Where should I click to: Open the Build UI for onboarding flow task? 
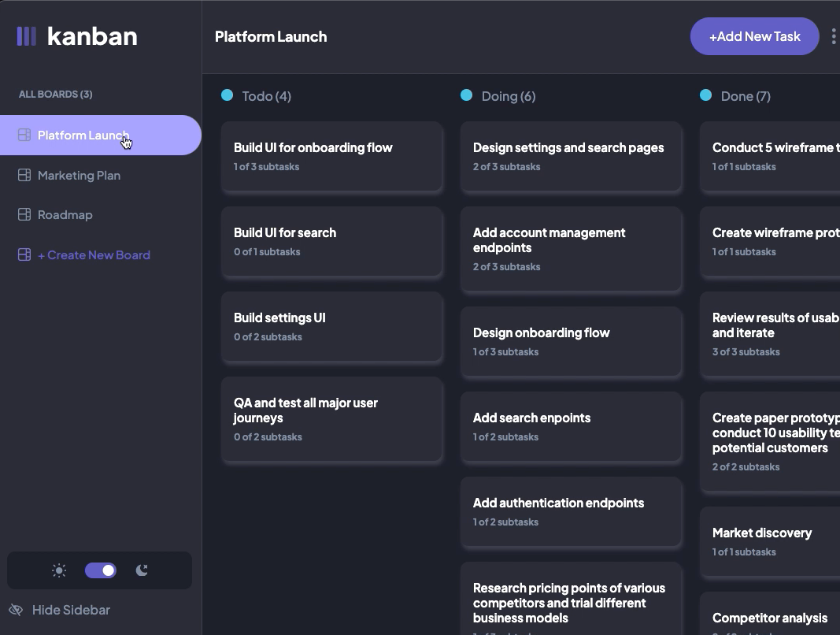pyautogui.click(x=332, y=156)
